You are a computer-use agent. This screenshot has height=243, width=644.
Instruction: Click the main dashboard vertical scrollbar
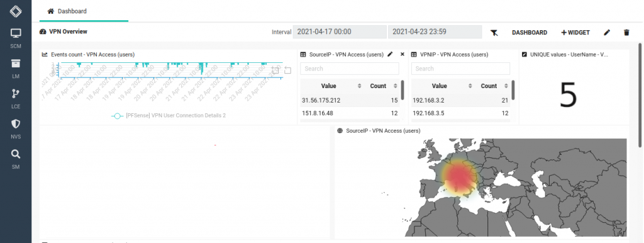640,94
